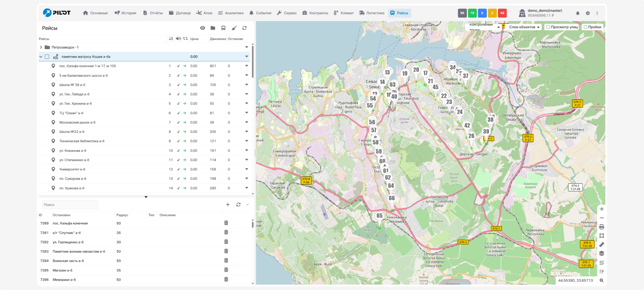Check the памятник матросу Кошке route checkbox

click(47, 57)
